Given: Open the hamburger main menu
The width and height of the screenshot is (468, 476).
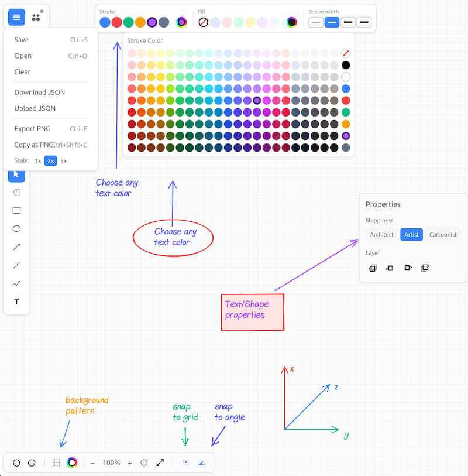Looking at the screenshot, I should [16, 17].
